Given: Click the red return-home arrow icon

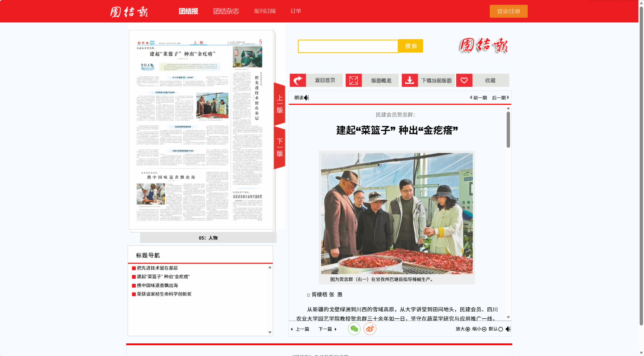Looking at the screenshot, I should point(298,80).
